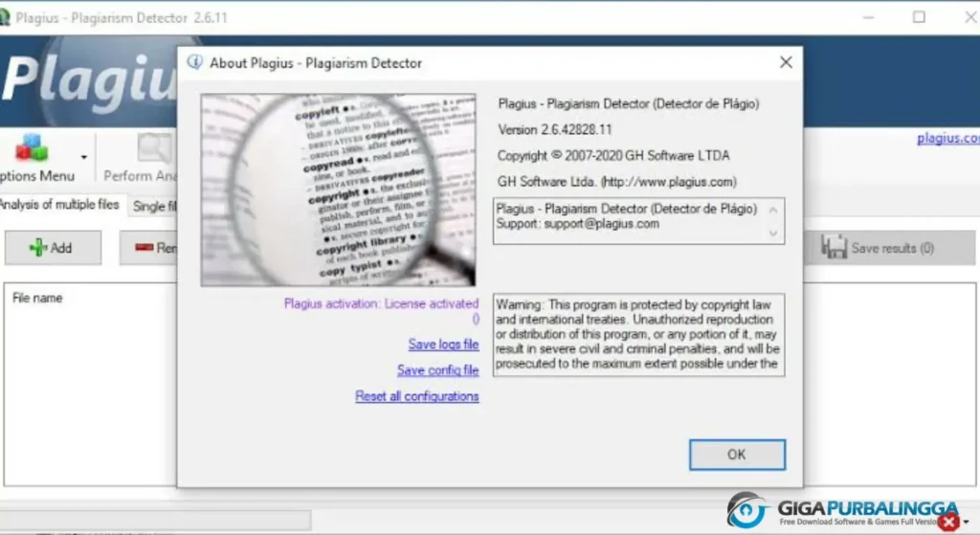The image size is (980, 535).
Task: Click red X icon at bottom right
Action: pyautogui.click(x=948, y=521)
